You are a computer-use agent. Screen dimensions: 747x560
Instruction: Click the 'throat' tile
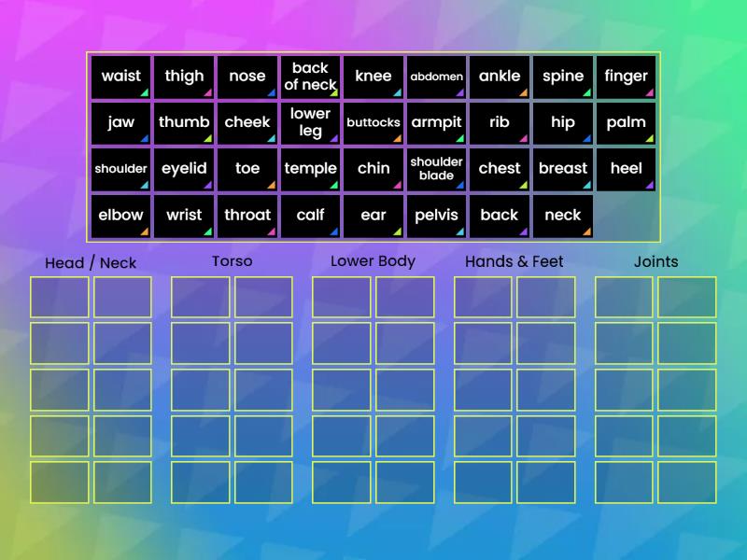[247, 217]
